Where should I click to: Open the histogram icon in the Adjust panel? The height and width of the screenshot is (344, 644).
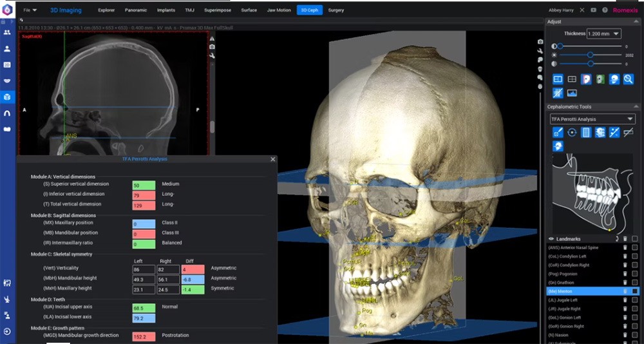tap(572, 93)
